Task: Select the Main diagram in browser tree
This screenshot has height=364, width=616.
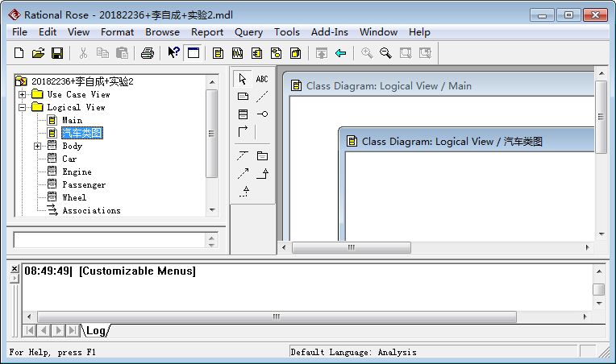Action: (73, 120)
